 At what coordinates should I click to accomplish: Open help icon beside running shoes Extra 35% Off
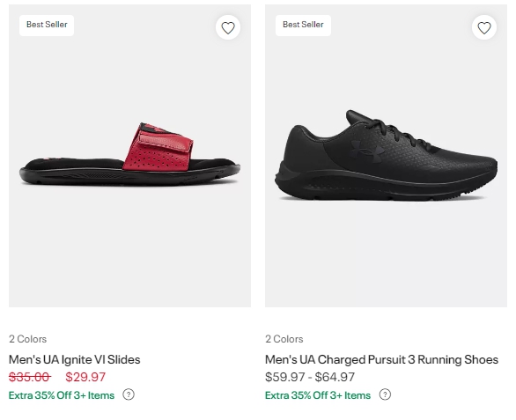click(385, 394)
